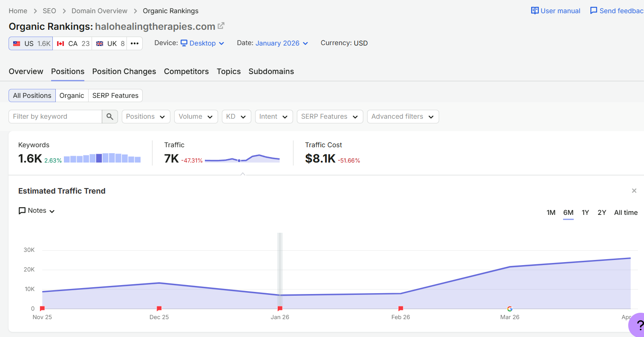The image size is (644, 337).
Task: Click the Send feedback speech bubble icon
Action: pos(593,11)
